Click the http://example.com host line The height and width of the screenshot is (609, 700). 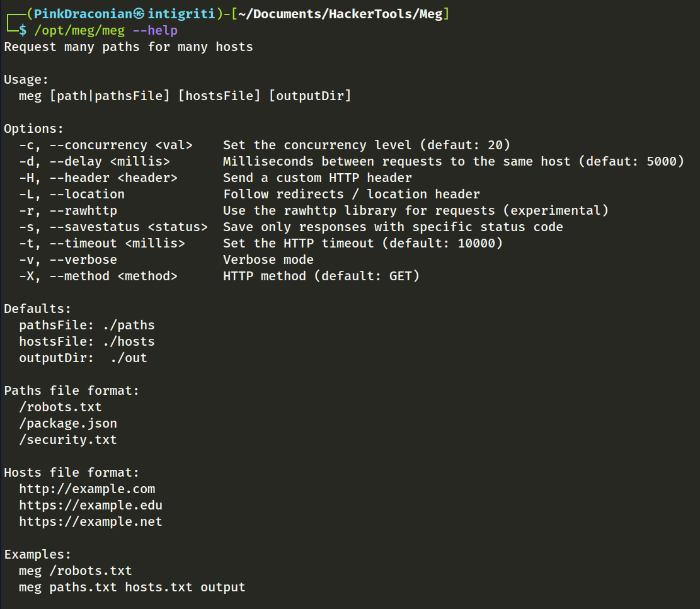87,489
